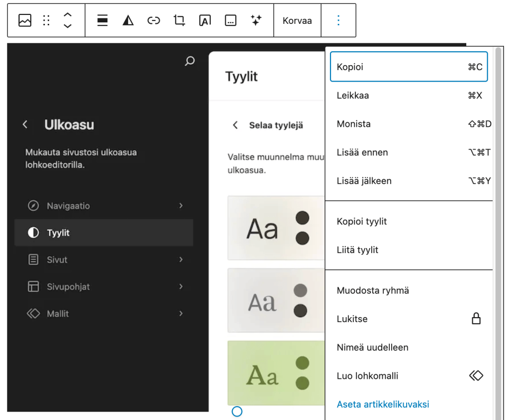Image resolution: width=509 pixels, height=420 pixels.
Task: Expand the Mallit chevron
Action: coord(181,314)
